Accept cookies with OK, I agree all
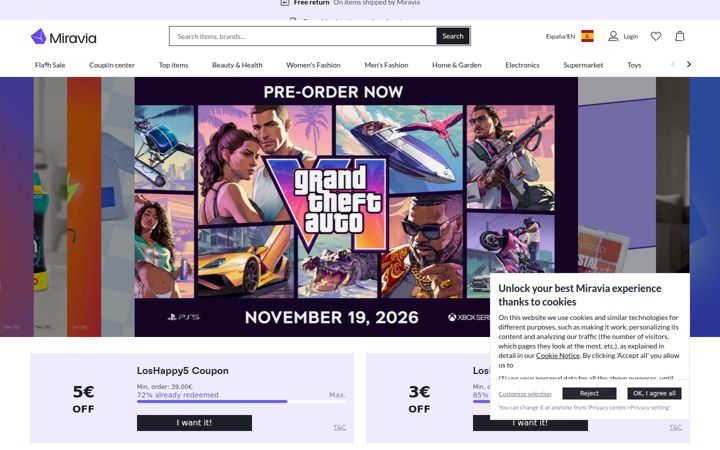 654,394
